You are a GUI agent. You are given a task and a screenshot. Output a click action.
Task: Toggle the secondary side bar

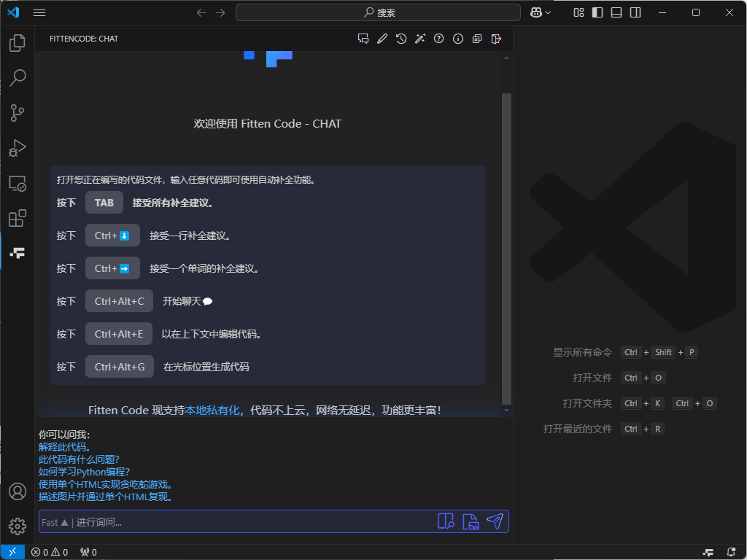(x=635, y=13)
